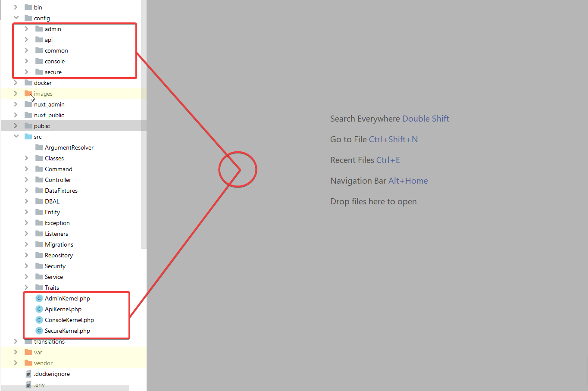Image resolution: width=588 pixels, height=391 pixels.
Task: Click the Migrations folder icon
Action: pyautogui.click(x=39, y=244)
